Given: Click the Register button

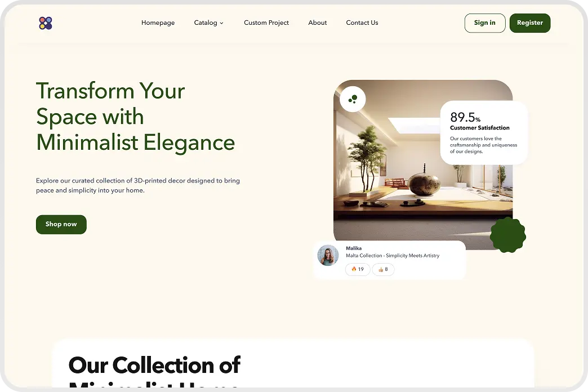Looking at the screenshot, I should 530,23.
